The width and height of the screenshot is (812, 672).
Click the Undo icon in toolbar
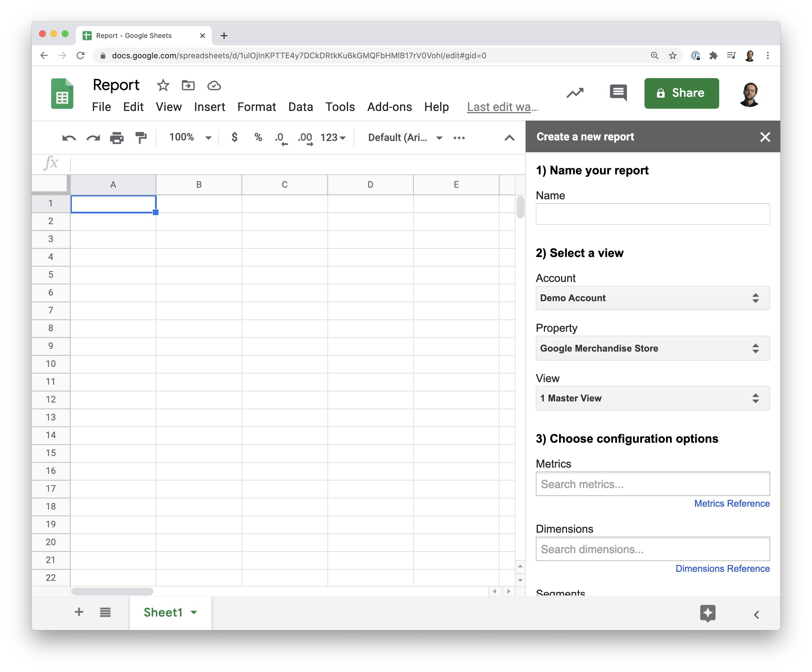69,138
